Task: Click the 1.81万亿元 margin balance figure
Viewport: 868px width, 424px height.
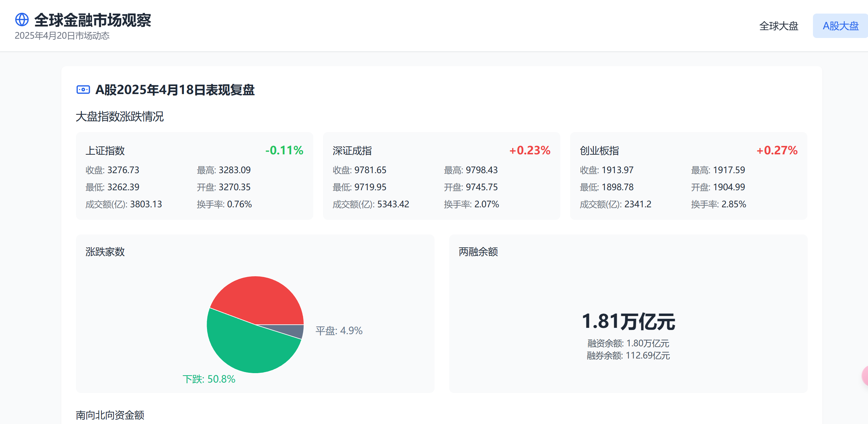Action: [x=628, y=321]
